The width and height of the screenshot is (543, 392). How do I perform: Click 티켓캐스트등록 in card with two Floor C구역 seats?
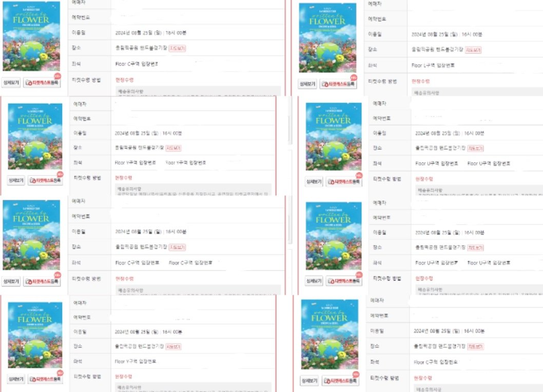pos(42,282)
